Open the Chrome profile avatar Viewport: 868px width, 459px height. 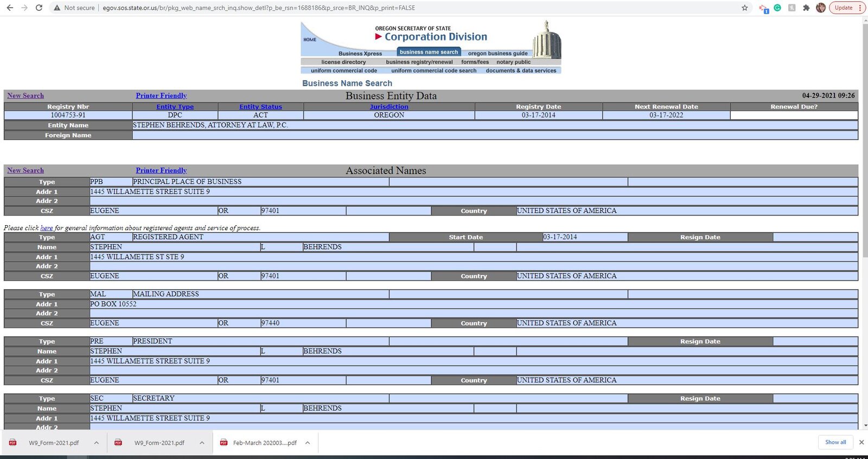821,8
